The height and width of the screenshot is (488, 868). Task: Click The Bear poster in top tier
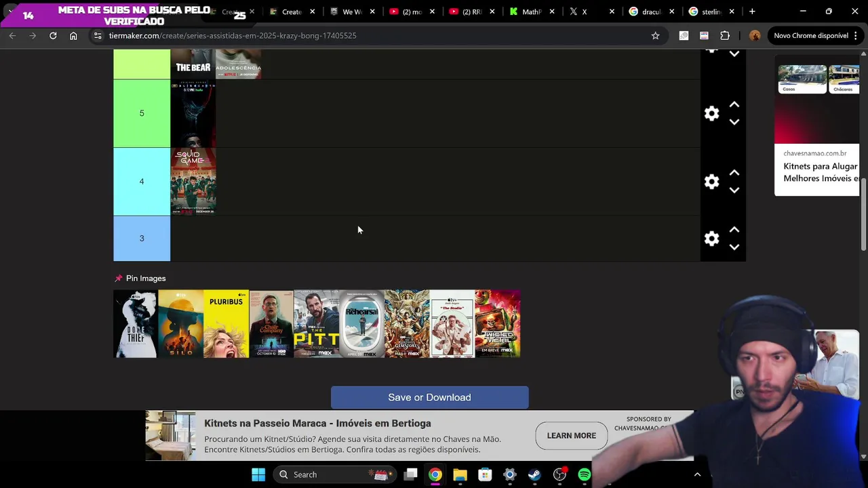193,64
